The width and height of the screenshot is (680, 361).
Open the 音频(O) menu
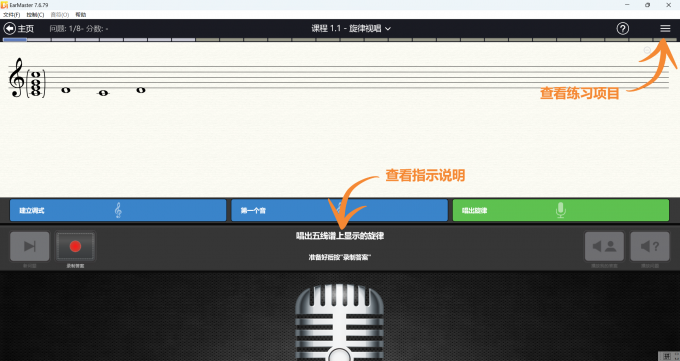[59, 15]
